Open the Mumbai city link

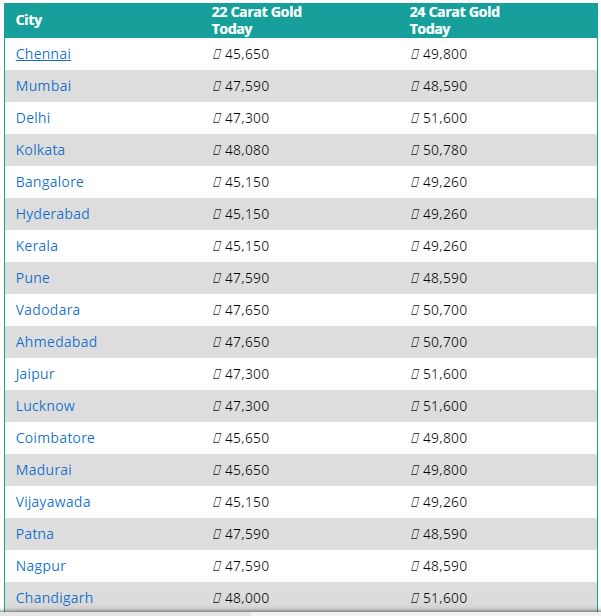(x=43, y=86)
